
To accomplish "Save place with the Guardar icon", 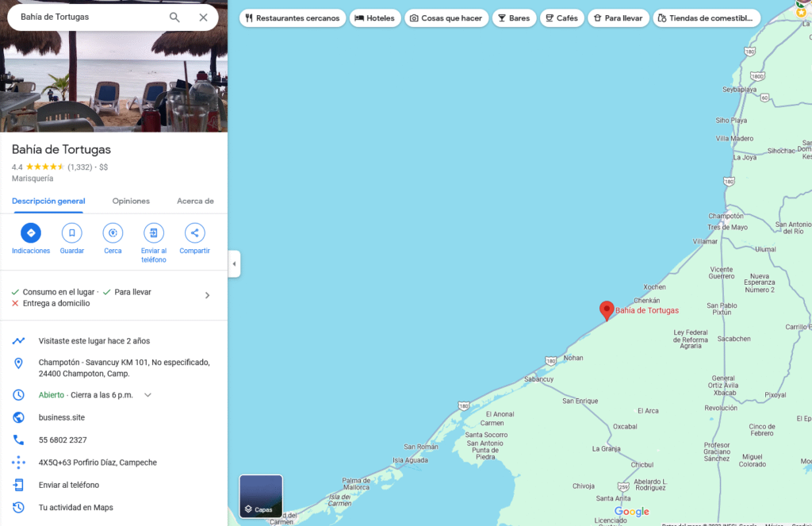I will tap(72, 233).
